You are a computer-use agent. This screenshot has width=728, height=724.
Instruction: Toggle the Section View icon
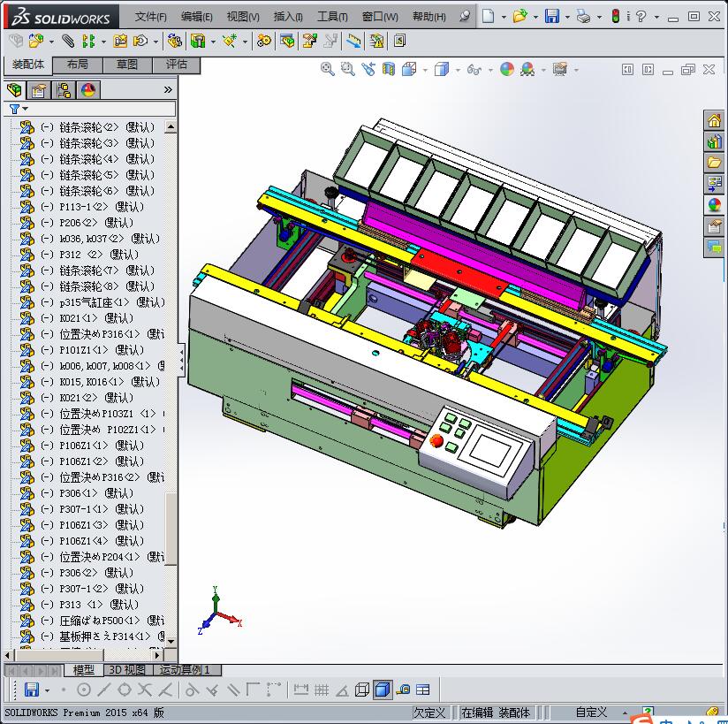click(x=389, y=69)
